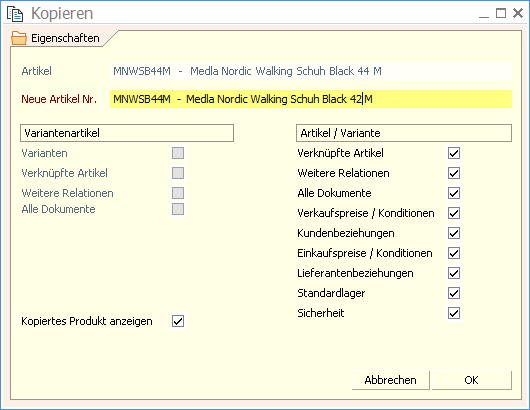Click the Abbrechen button
The width and height of the screenshot is (530, 410).
(x=390, y=380)
